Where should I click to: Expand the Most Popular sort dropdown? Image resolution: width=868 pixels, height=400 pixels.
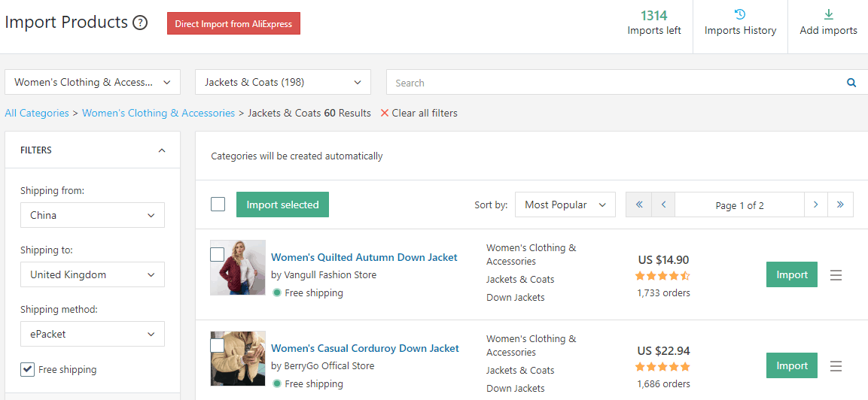click(565, 205)
